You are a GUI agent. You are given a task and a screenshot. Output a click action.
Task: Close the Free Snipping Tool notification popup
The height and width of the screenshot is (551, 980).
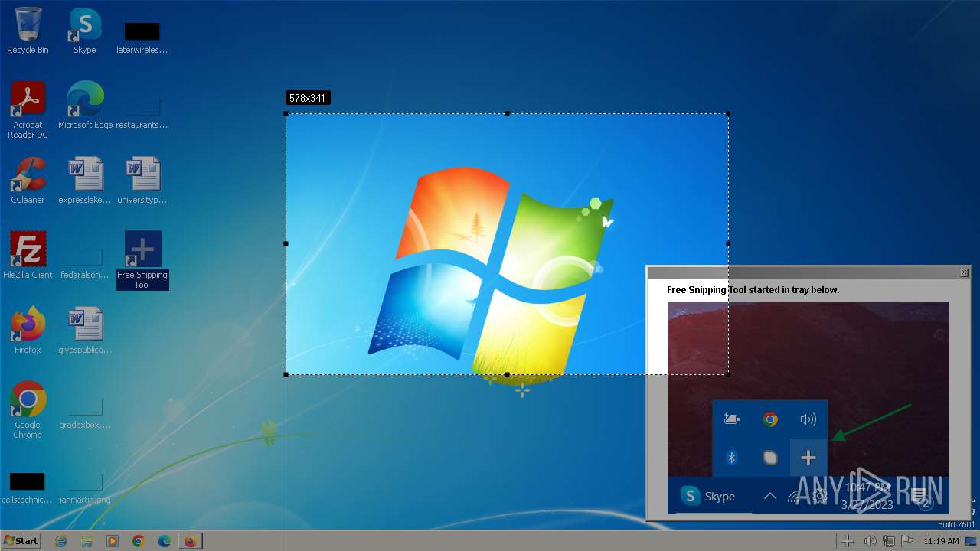click(x=964, y=272)
